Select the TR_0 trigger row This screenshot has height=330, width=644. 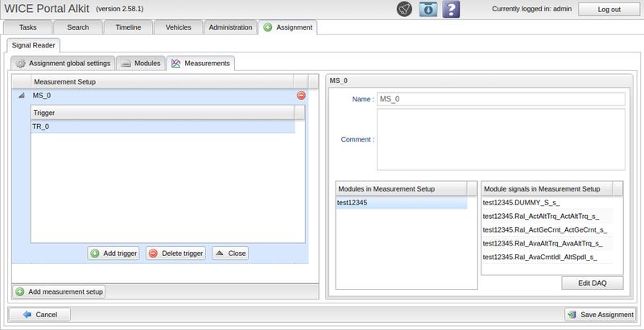161,126
